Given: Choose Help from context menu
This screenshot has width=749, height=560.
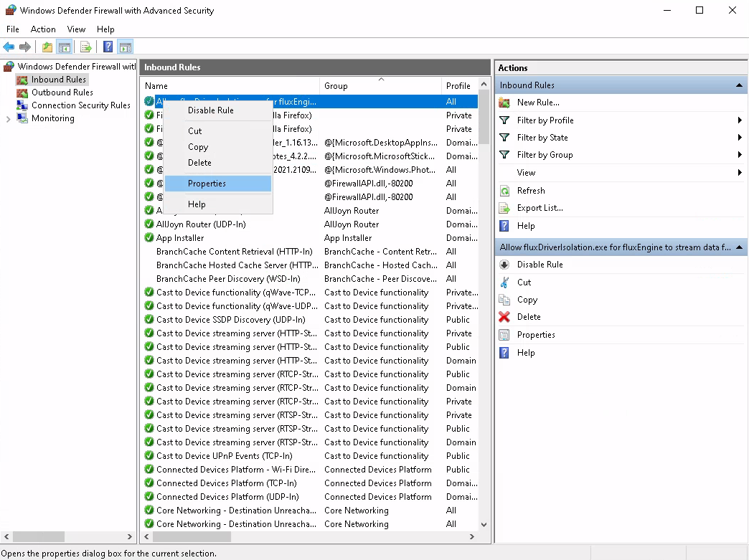Looking at the screenshot, I should pyautogui.click(x=218, y=204).
